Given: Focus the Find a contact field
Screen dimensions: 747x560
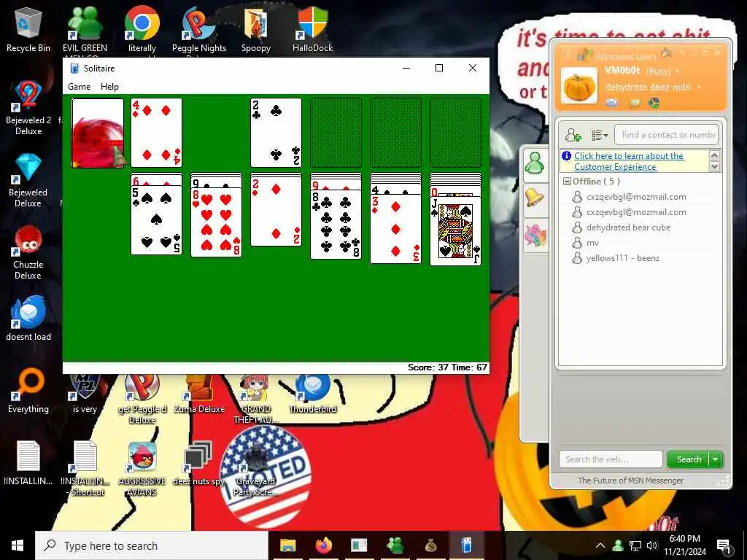Looking at the screenshot, I should pos(667,135).
